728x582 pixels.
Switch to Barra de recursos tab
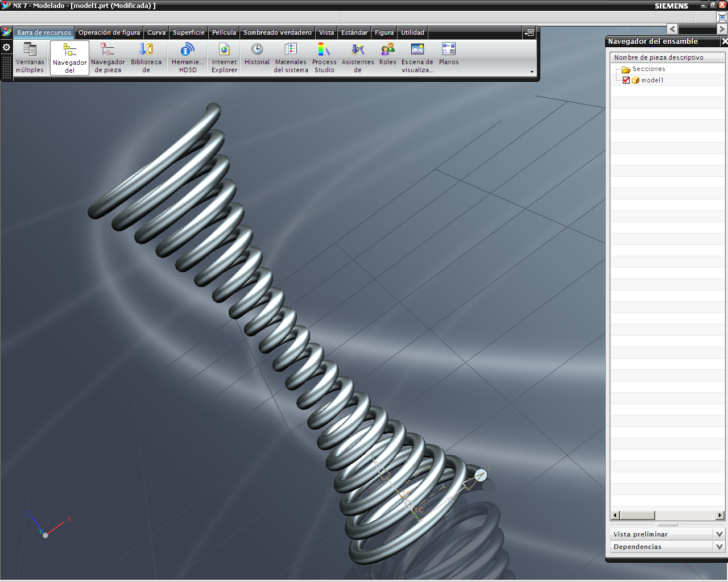point(44,32)
